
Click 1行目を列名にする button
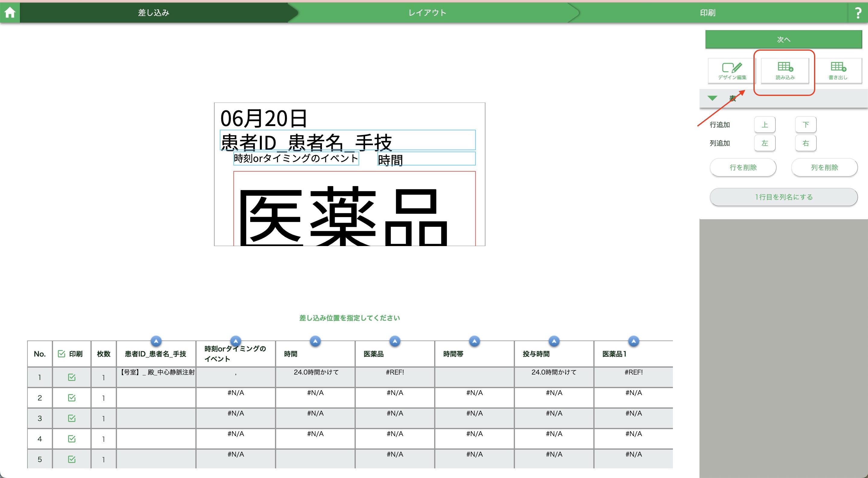(783, 197)
